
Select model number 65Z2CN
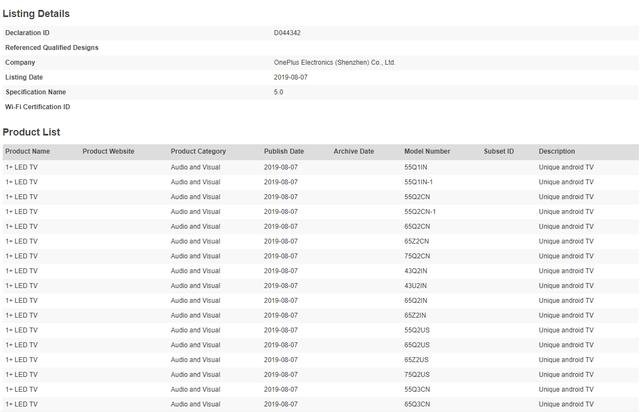[416, 241]
